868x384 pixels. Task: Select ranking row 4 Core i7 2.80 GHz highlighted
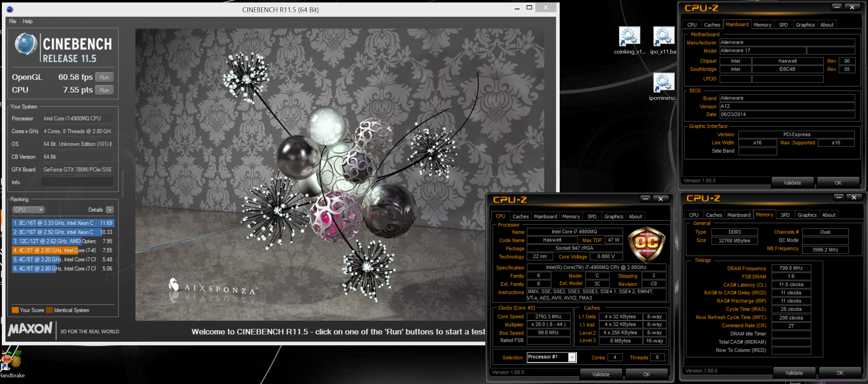[63, 250]
